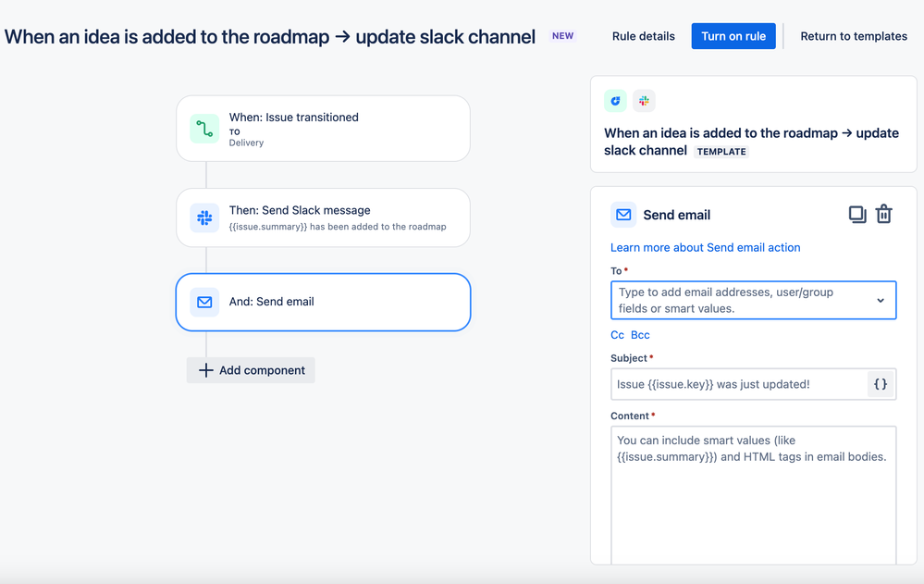Turn on the rule
Screen dimensions: 924x584
click(733, 36)
